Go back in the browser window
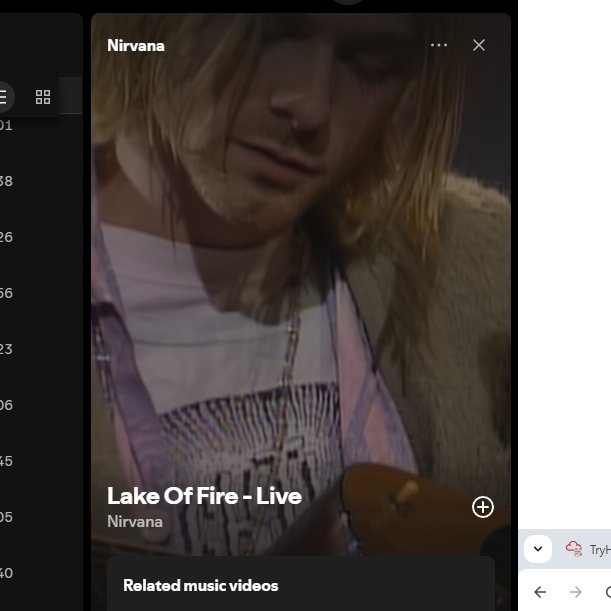The width and height of the screenshot is (611, 611). coord(540,592)
